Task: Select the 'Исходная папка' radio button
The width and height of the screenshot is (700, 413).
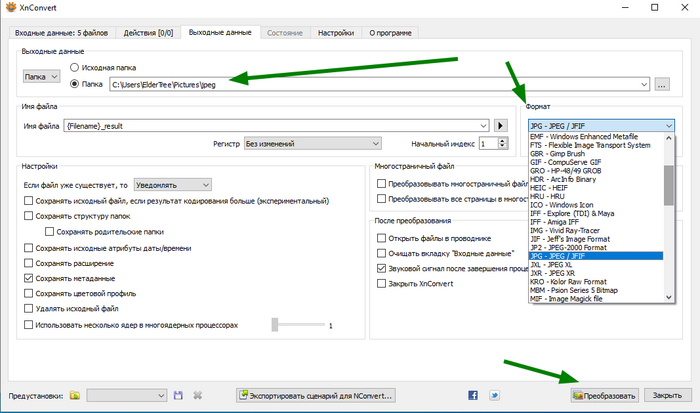Action: (x=75, y=68)
